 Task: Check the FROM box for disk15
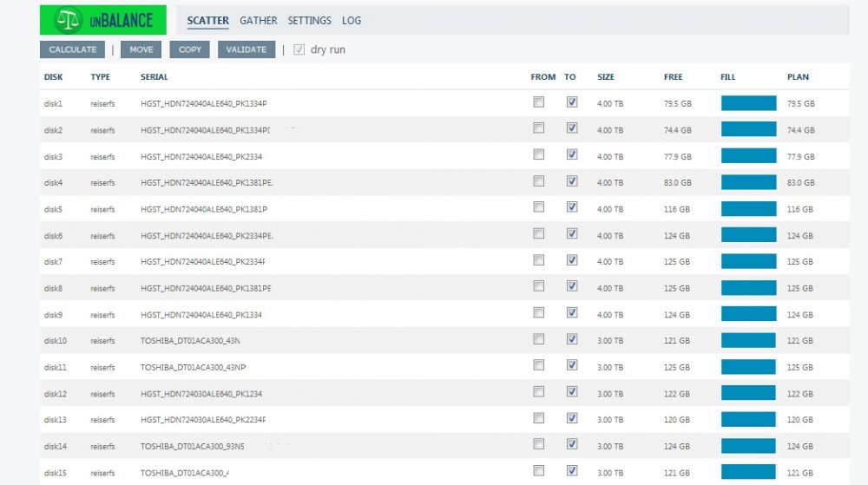pyautogui.click(x=539, y=470)
